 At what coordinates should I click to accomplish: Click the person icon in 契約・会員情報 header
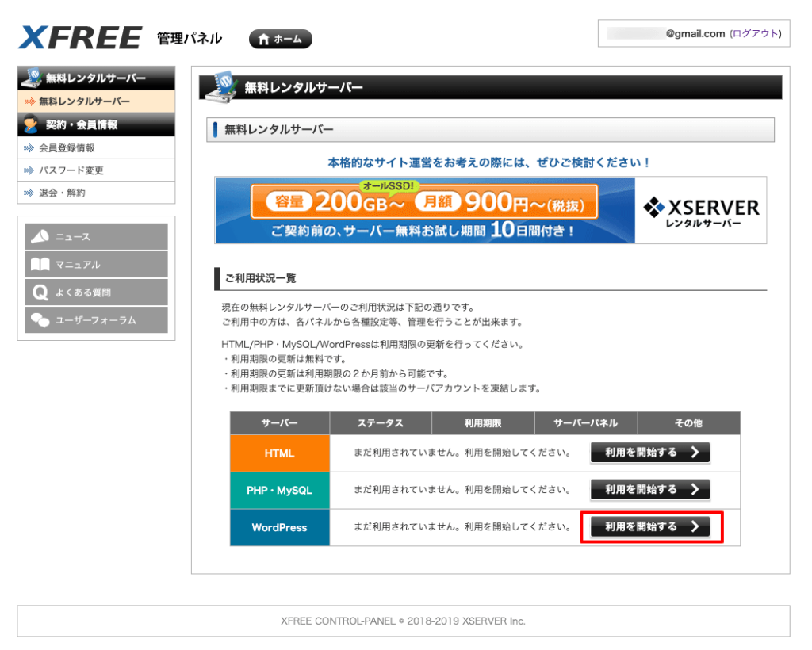click(x=31, y=124)
